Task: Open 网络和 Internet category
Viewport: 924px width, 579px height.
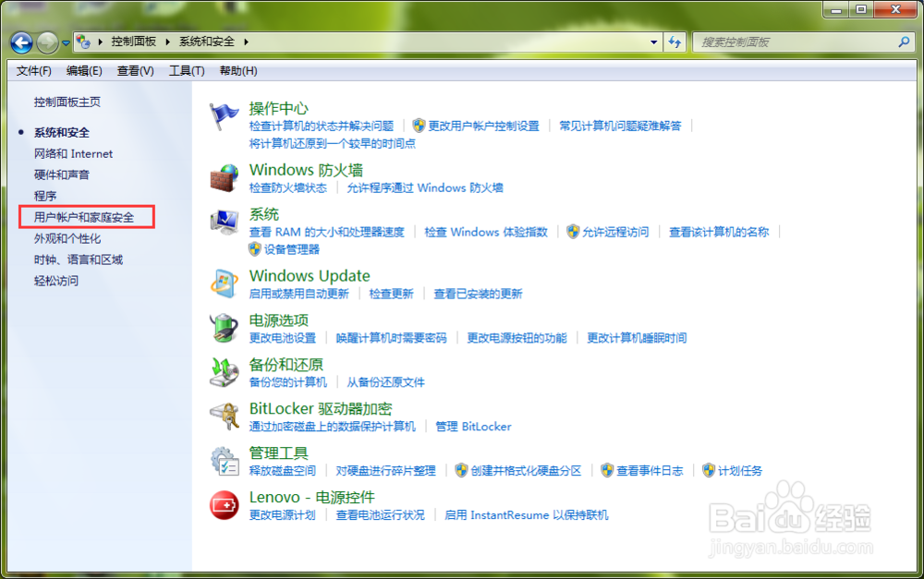Action: pyautogui.click(x=73, y=153)
